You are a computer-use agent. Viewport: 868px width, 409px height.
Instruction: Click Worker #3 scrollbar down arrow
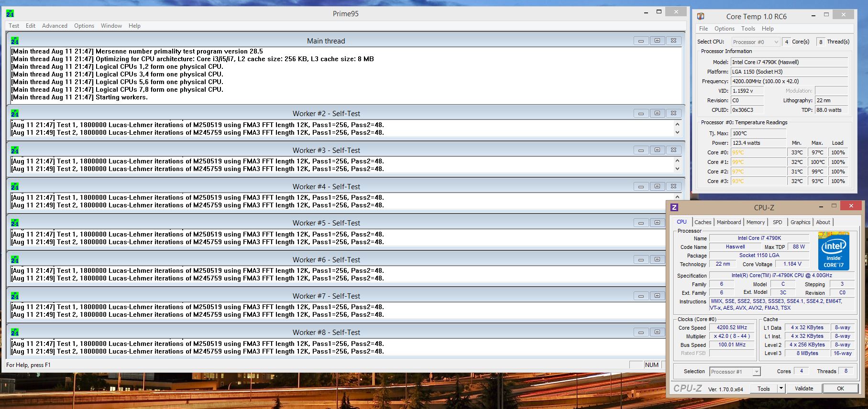(x=677, y=169)
